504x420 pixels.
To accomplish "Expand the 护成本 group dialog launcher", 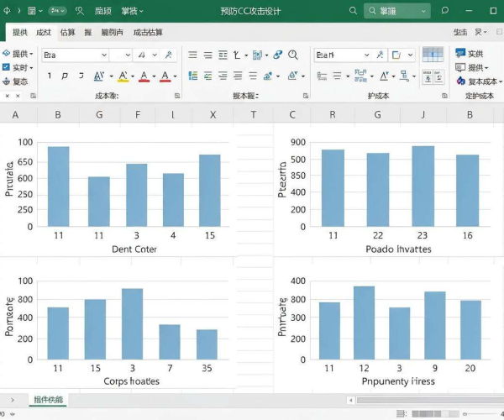I will [x=444, y=96].
